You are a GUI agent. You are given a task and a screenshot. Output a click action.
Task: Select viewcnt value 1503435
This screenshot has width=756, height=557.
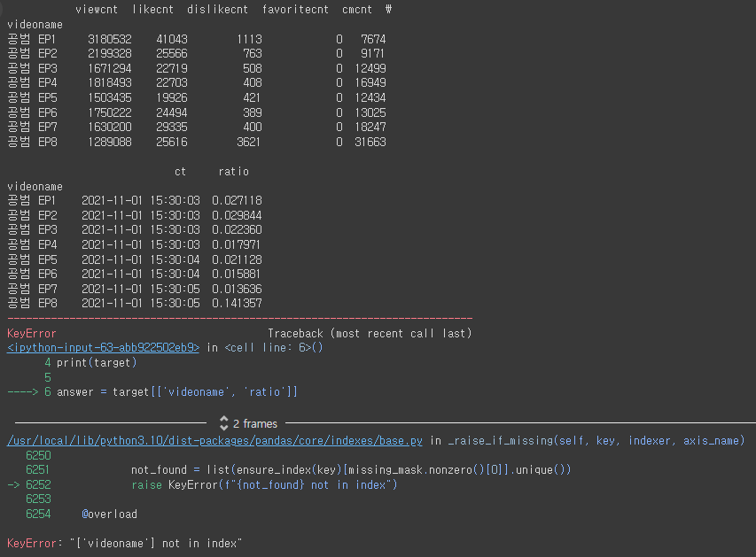pyautogui.click(x=109, y=97)
